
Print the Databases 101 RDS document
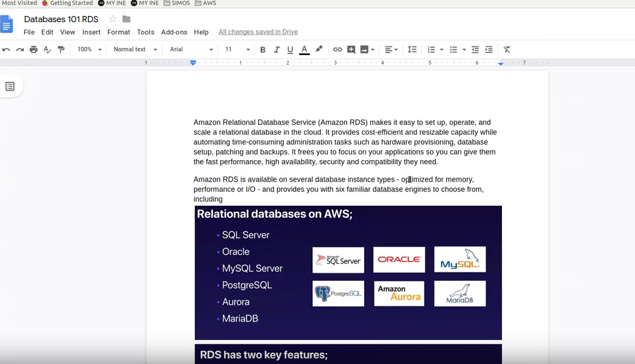pyautogui.click(x=33, y=49)
